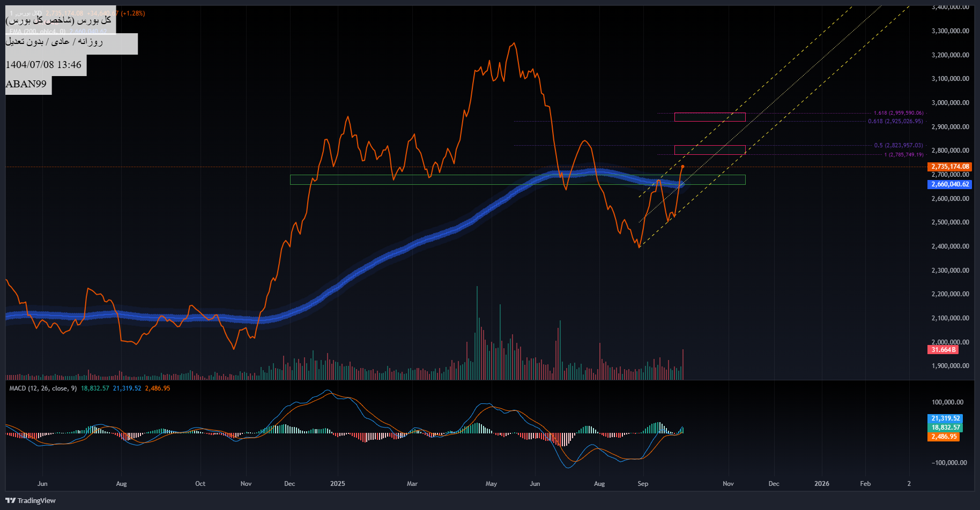980x510 pixels.
Task: Click the orange 2,735,174.08 price axis tag
Action: pos(949,167)
